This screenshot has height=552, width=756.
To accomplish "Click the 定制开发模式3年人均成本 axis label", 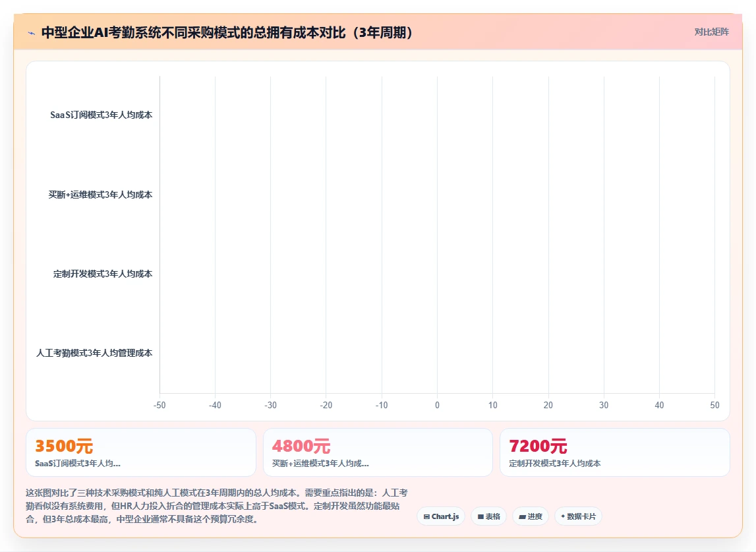I will [x=103, y=274].
